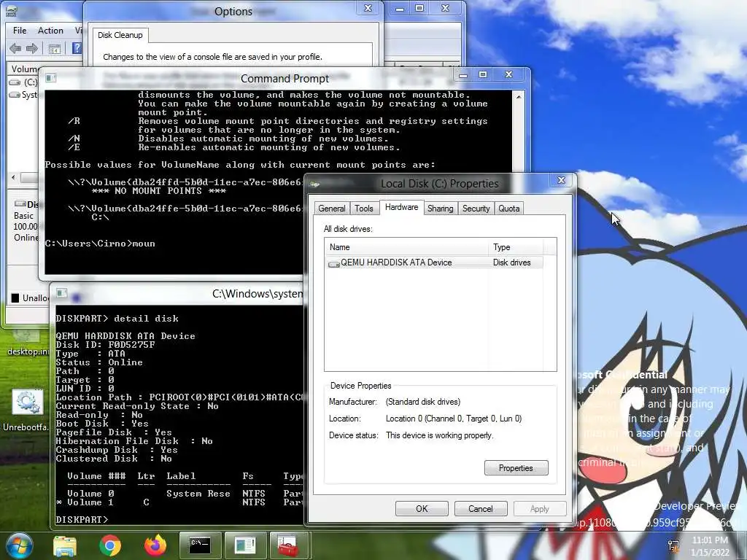Viewport: 747px width, 560px height.
Task: Select the Disk Cleanup tab in Options
Action: coord(120,35)
